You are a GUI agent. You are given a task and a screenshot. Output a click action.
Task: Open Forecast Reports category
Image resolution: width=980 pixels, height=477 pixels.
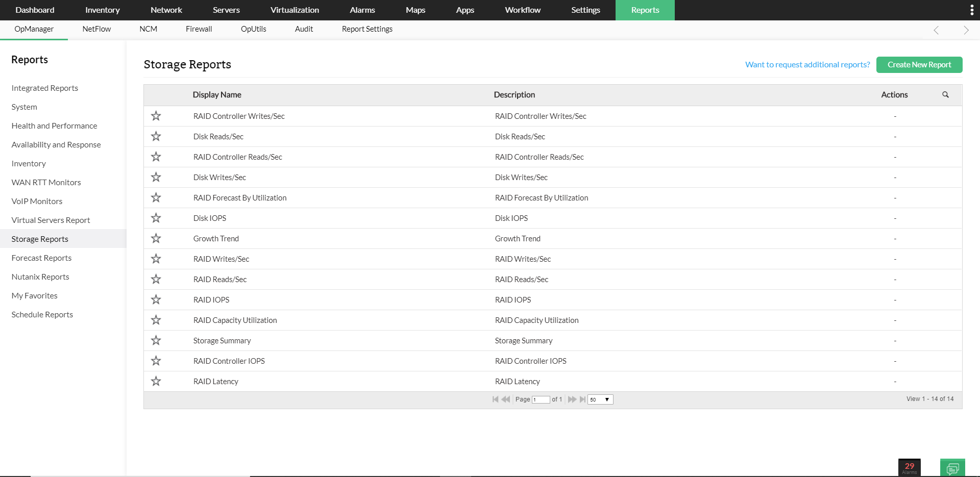[x=41, y=258]
